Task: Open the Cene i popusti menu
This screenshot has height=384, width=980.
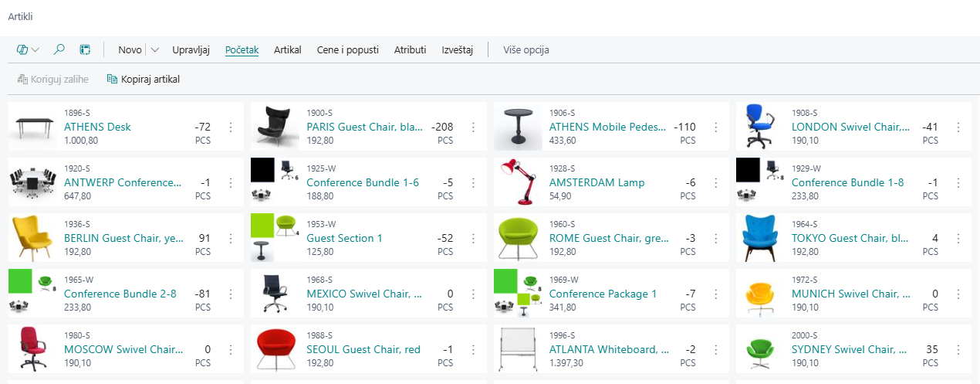Action: [x=347, y=49]
